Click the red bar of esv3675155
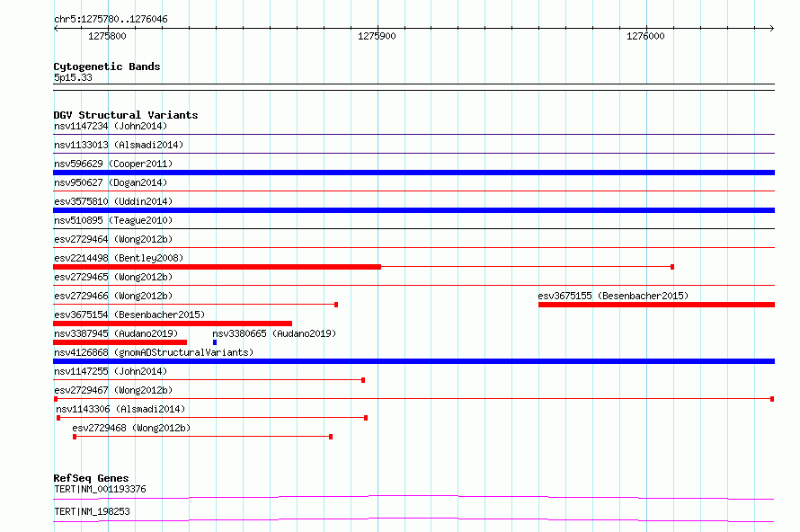The width and height of the screenshot is (800, 532). pos(656,305)
